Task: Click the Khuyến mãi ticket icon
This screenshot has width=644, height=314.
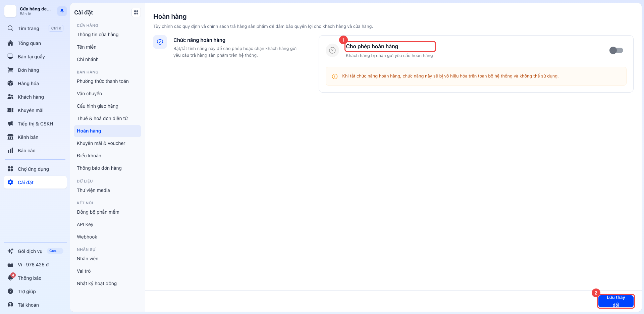Action: point(10,110)
